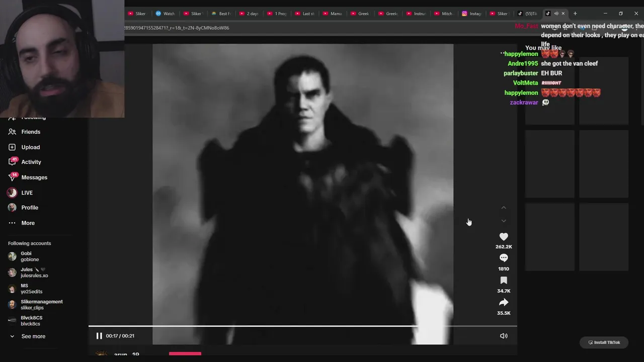The height and width of the screenshot is (362, 644).
Task: Pause the TikTok video
Action: [99, 336]
